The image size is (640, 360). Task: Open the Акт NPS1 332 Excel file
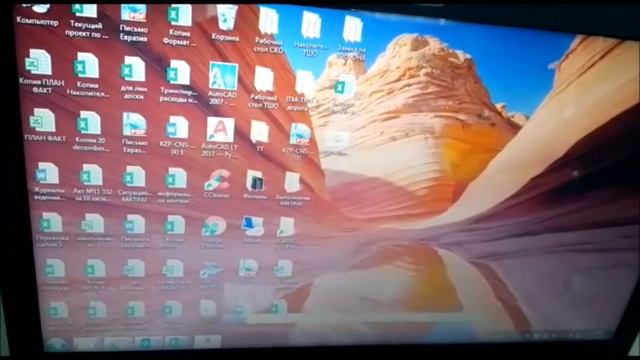click(92, 183)
